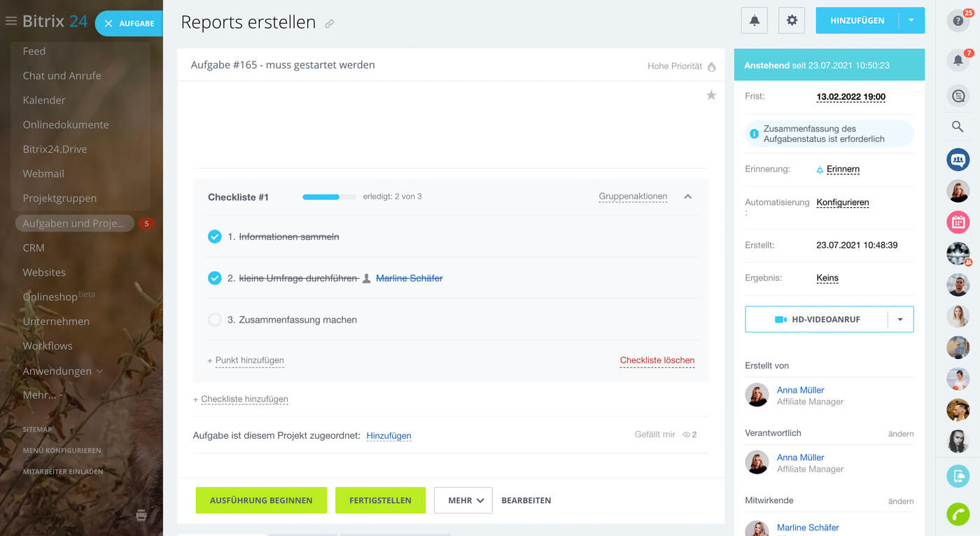Open the help question mark icon
This screenshot has width=980, height=536.
coord(958,20)
